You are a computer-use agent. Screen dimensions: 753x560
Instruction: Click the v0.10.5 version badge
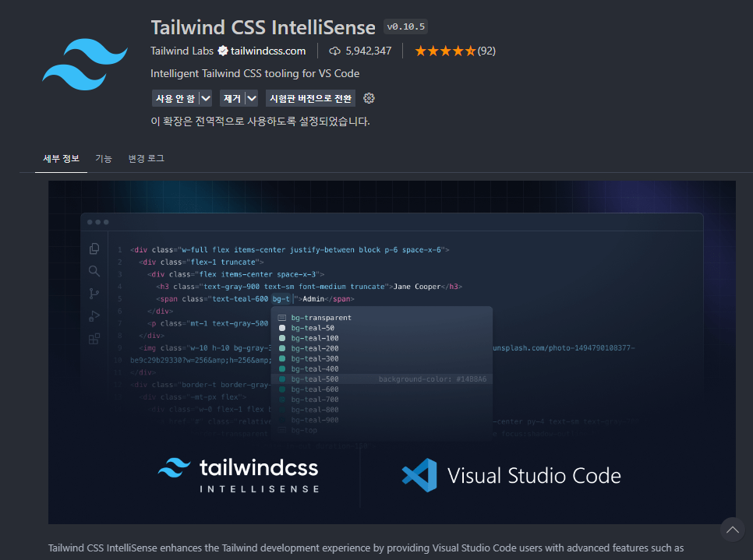(406, 27)
